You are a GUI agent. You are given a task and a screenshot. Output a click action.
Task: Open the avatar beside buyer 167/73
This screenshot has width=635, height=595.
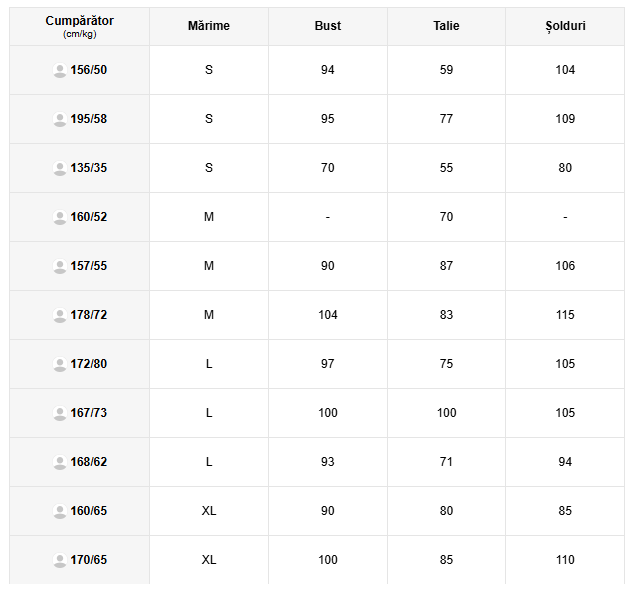coord(60,413)
